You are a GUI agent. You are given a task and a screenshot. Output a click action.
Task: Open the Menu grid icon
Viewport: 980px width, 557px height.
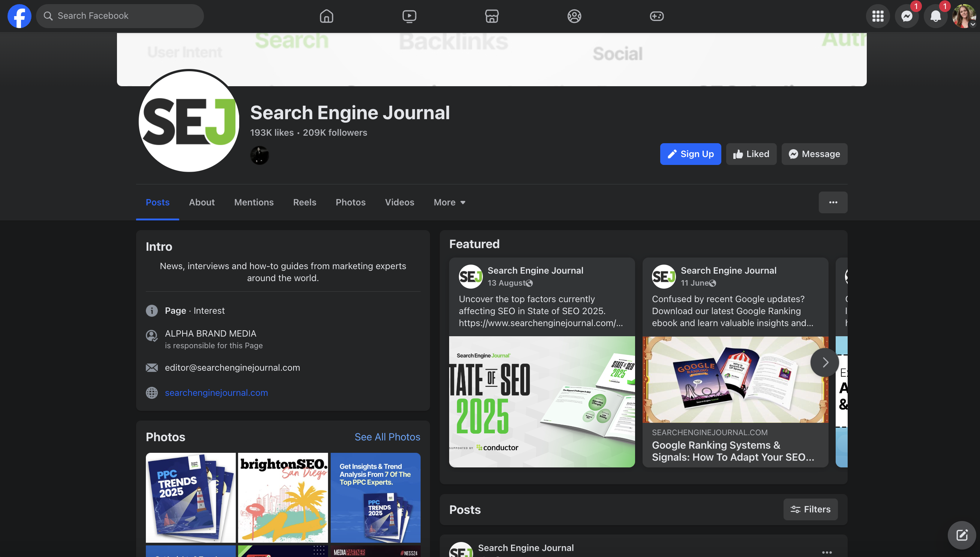coord(878,16)
